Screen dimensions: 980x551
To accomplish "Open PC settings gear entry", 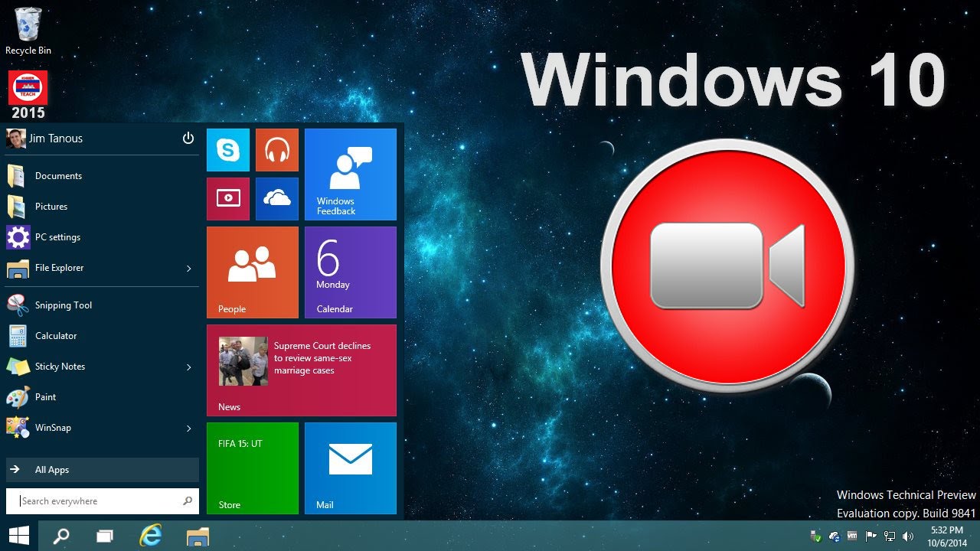I will tap(103, 237).
